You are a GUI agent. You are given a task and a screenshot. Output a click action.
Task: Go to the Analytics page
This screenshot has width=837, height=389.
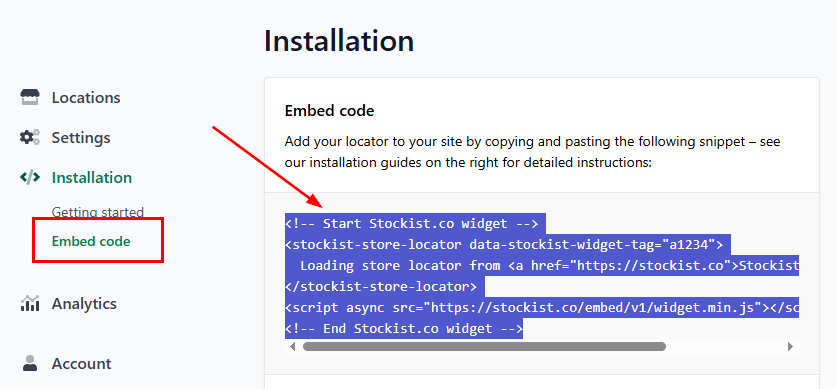click(84, 304)
